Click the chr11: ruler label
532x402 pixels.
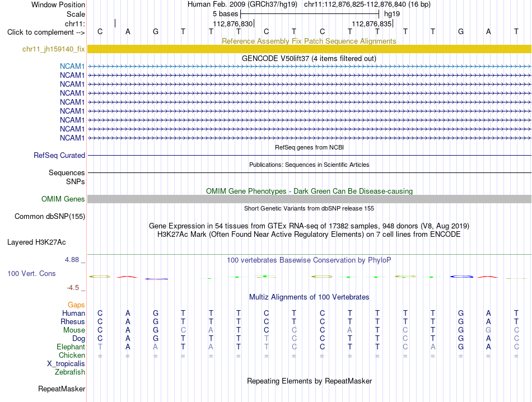coord(75,24)
